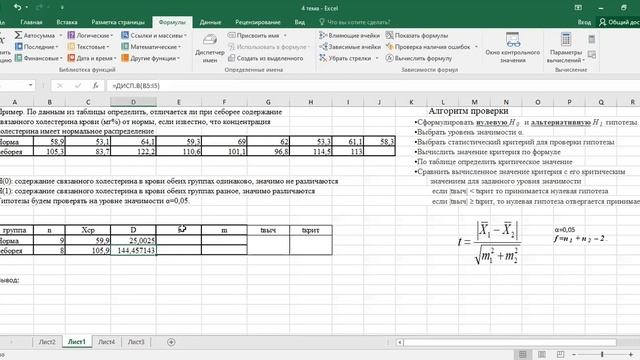Expand the Define Name dropdown arrow
This screenshot has width=640, height=360.
[284, 36]
